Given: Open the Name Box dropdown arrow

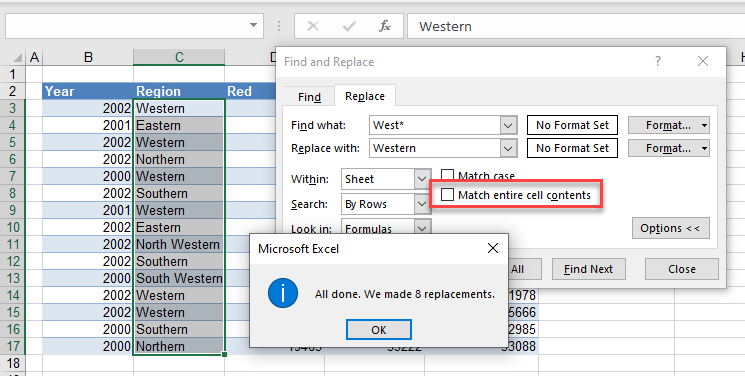Looking at the screenshot, I should [x=254, y=26].
